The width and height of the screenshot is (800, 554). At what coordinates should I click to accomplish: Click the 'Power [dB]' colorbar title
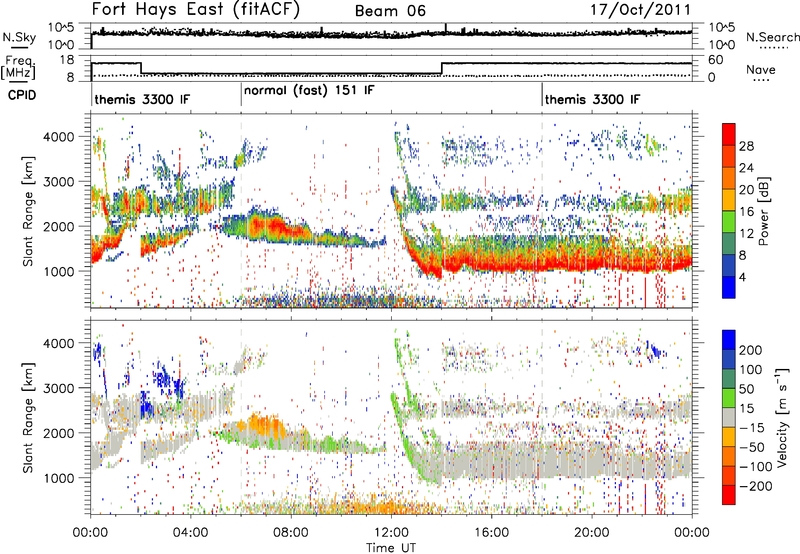(763, 211)
